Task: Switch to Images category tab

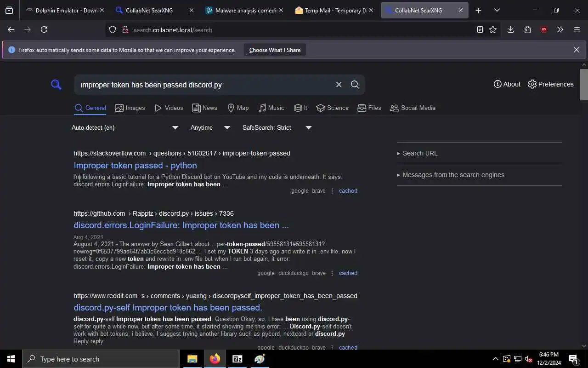Action: (130, 108)
